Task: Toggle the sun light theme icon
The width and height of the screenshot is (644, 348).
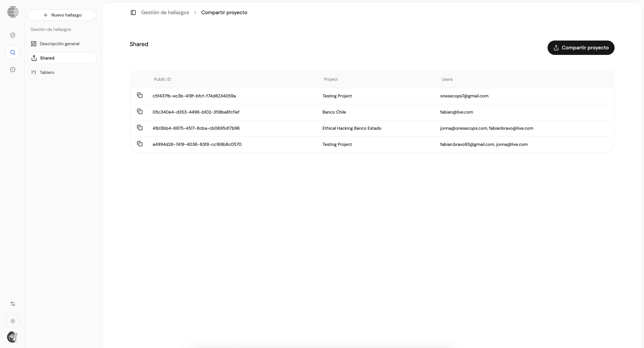Action: tap(13, 321)
